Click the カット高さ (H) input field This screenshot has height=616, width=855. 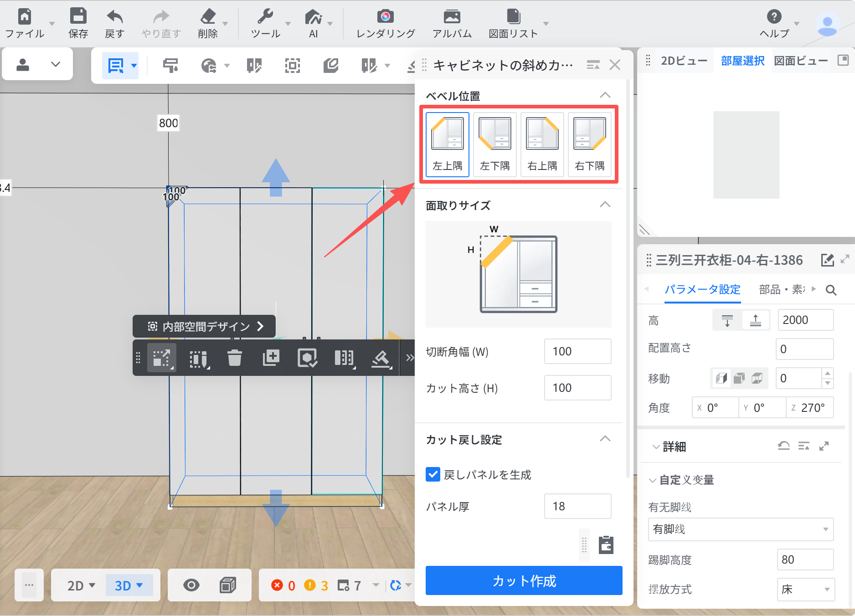point(577,388)
